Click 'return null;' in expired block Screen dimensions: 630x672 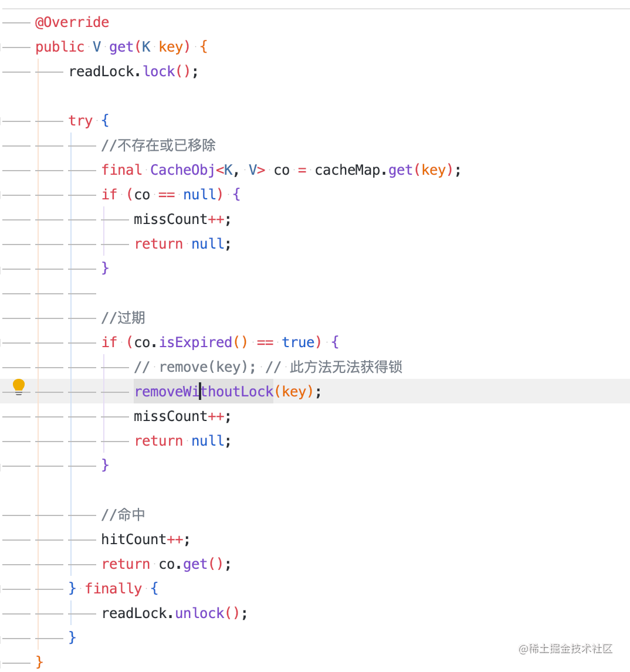182,441
